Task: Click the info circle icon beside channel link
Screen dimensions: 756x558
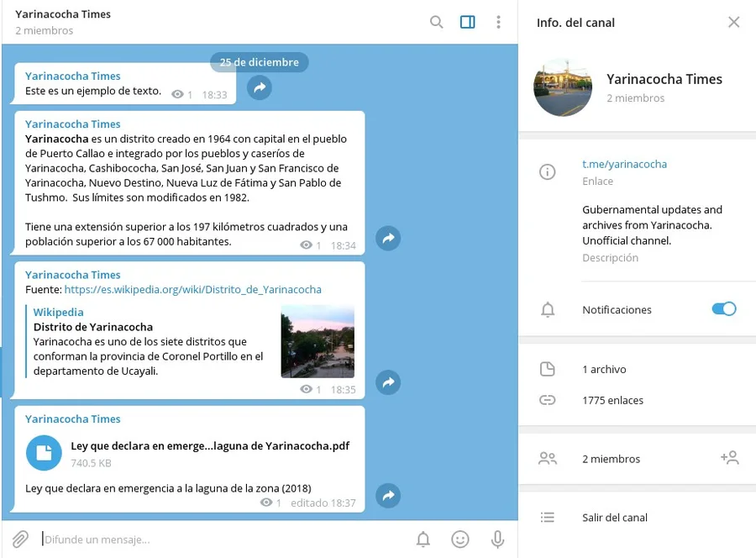Action: point(547,171)
